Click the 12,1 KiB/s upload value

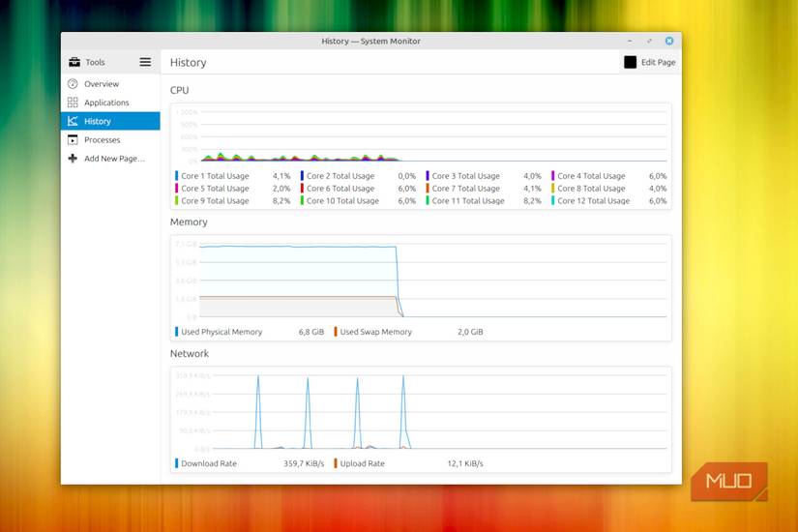coord(465,463)
